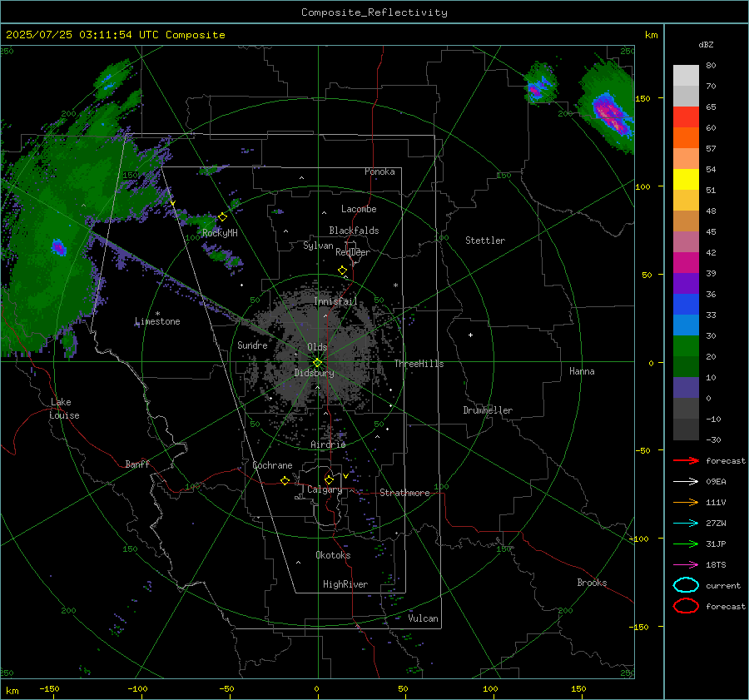Click the yellow diamond marker below RedDeer
Viewport: 749px width, 700px height.
(x=343, y=271)
